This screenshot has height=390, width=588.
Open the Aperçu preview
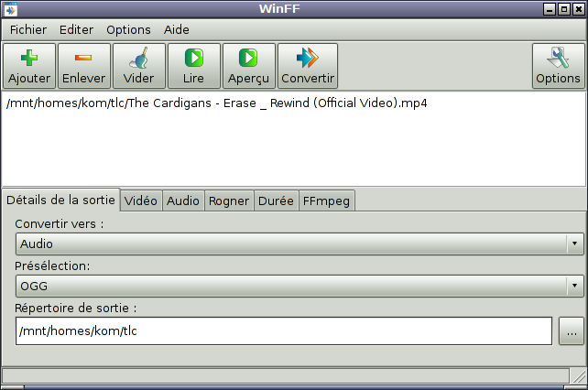tap(249, 66)
